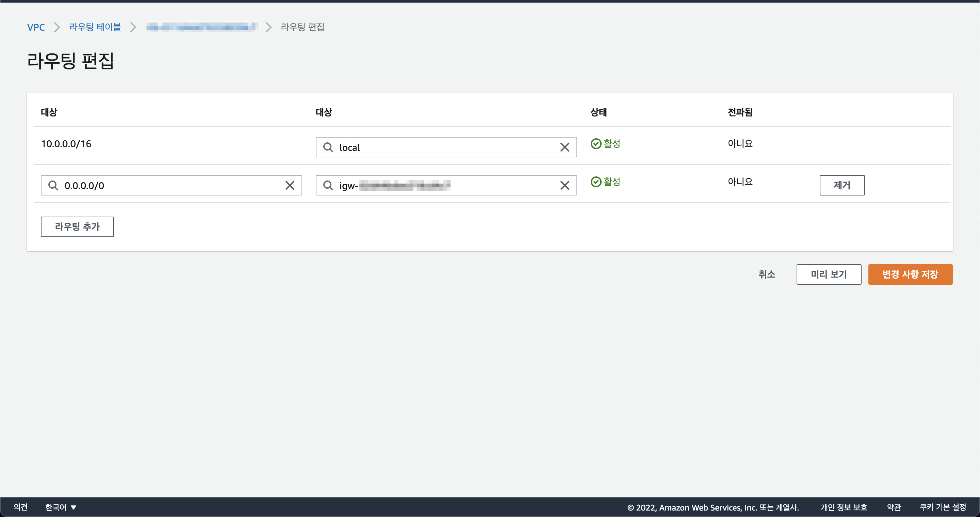
Task: Click search icon in local target field
Action: point(328,147)
